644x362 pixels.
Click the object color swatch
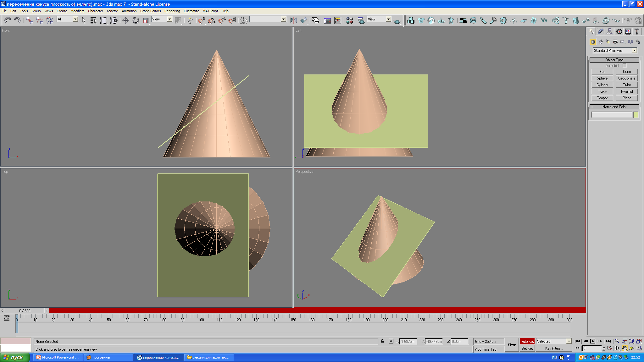click(x=636, y=115)
